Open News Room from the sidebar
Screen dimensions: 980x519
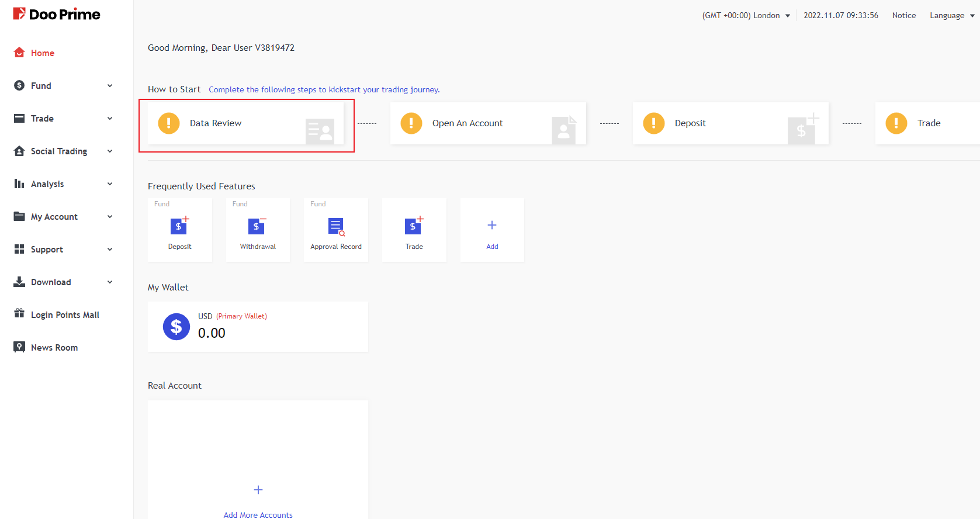[x=54, y=348]
